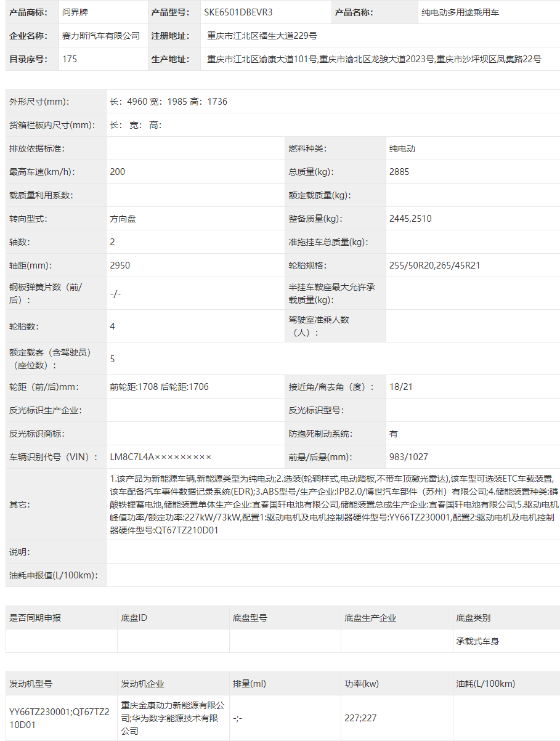Select tire count value 4

coord(112,326)
